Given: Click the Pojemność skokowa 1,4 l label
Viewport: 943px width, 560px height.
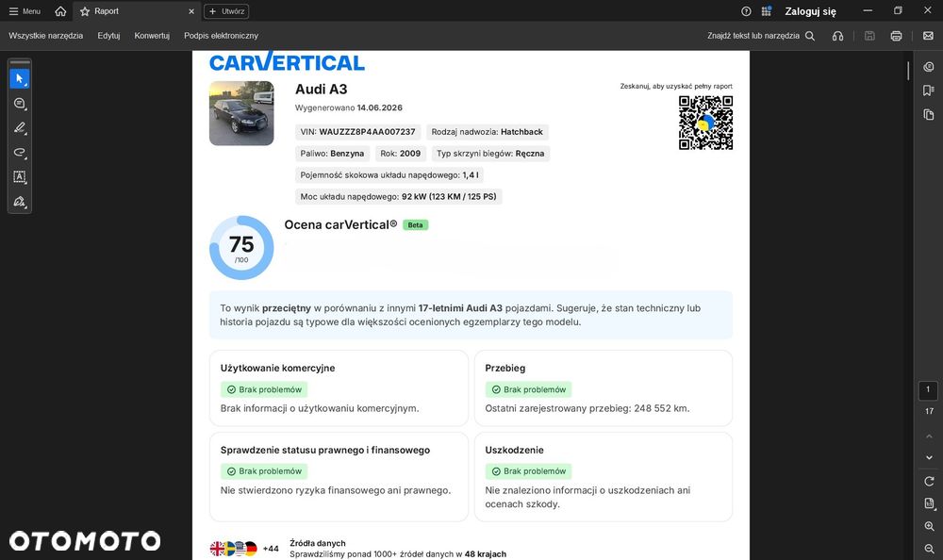Looking at the screenshot, I should coord(389,175).
